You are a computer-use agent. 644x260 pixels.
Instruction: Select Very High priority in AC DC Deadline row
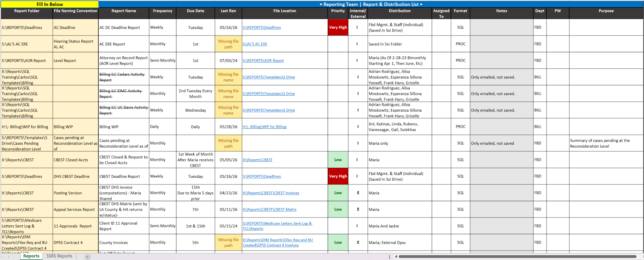(x=338, y=27)
